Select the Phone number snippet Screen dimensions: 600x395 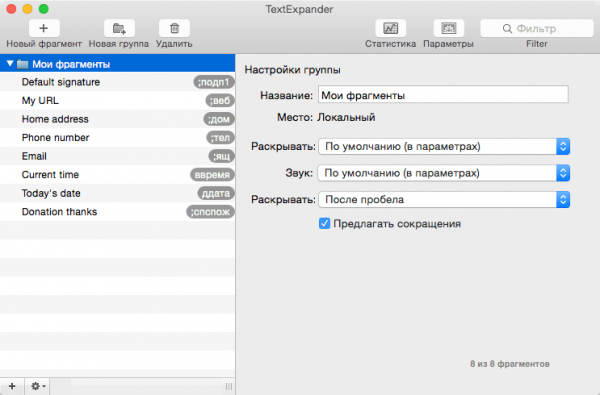pyautogui.click(x=117, y=137)
